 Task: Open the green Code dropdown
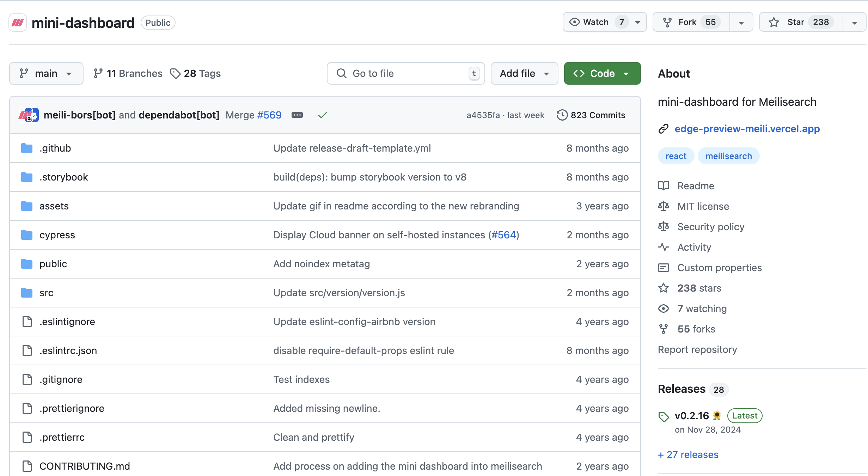(x=602, y=73)
